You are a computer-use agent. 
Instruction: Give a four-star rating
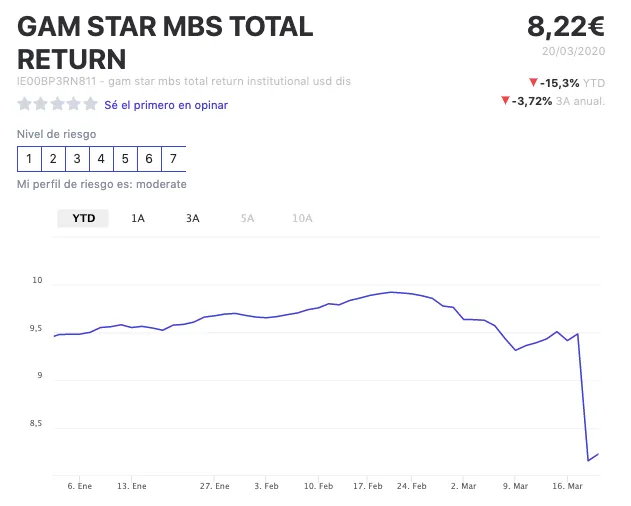tap(74, 104)
